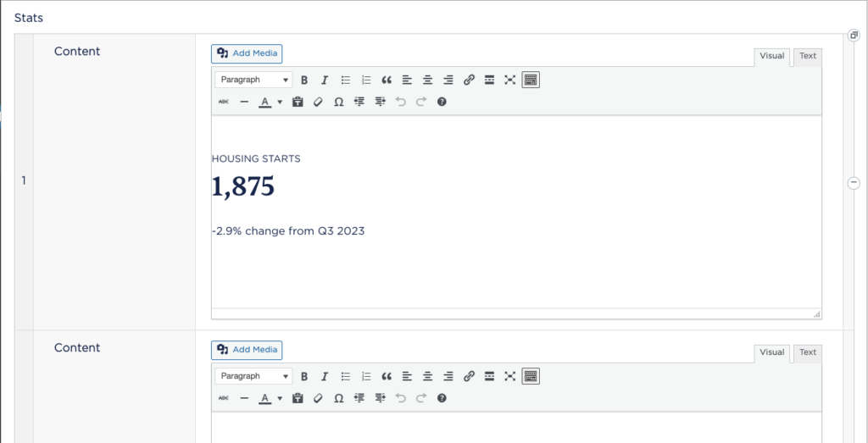Enable fullscreen mode in the second editor

509,376
